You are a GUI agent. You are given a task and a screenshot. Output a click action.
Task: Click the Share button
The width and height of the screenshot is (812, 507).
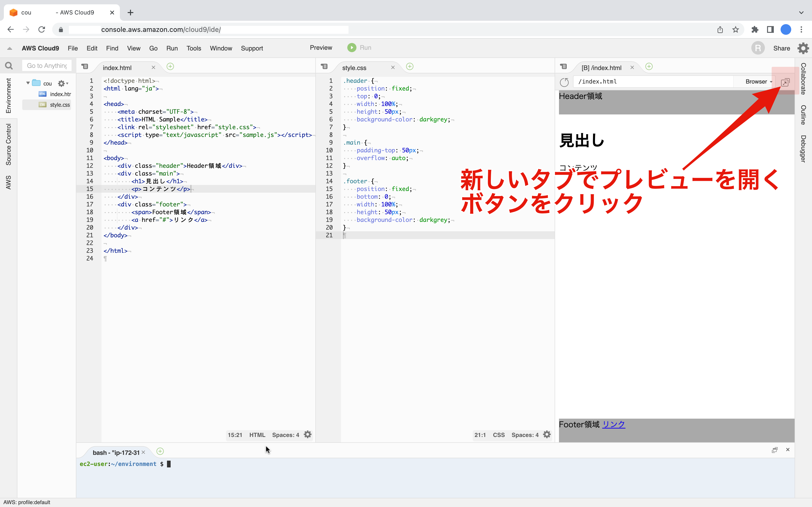click(x=782, y=48)
